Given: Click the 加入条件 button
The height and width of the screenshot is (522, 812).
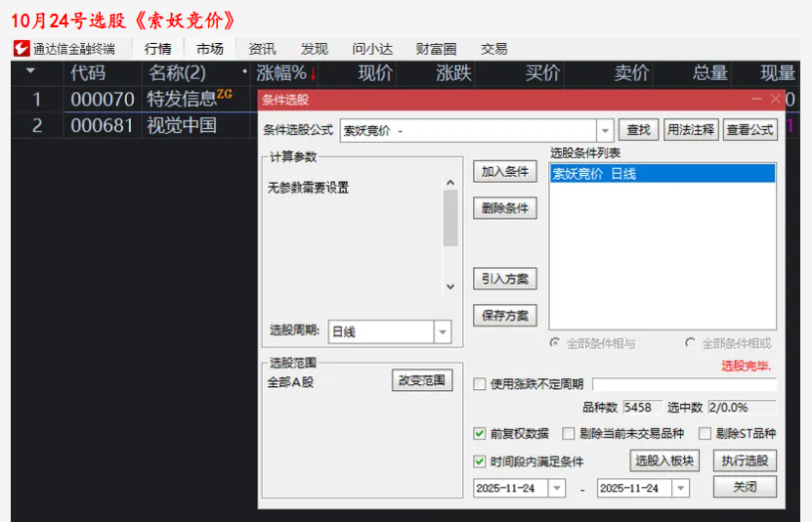Looking at the screenshot, I should point(505,172).
